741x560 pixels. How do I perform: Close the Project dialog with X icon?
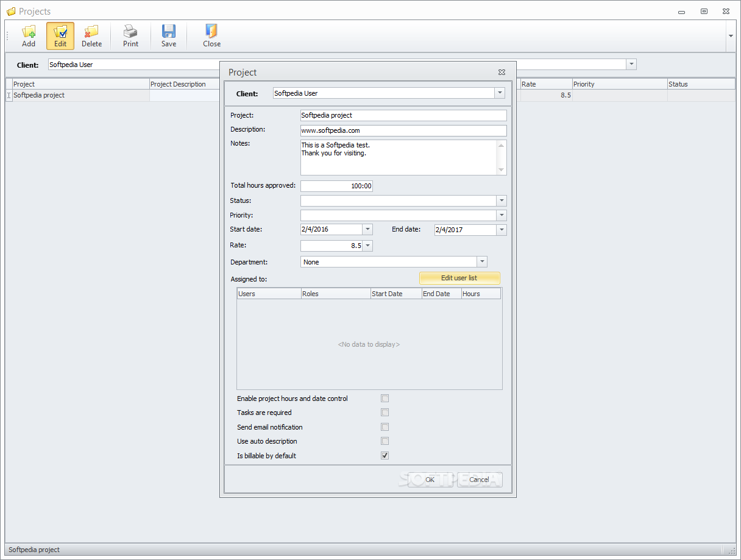coord(502,72)
